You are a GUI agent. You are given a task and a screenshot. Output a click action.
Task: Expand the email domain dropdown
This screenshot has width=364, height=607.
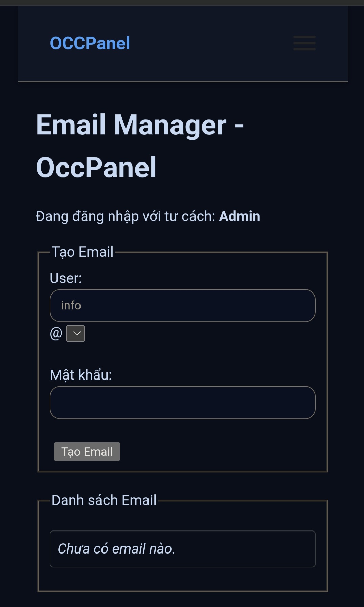pyautogui.click(x=75, y=333)
